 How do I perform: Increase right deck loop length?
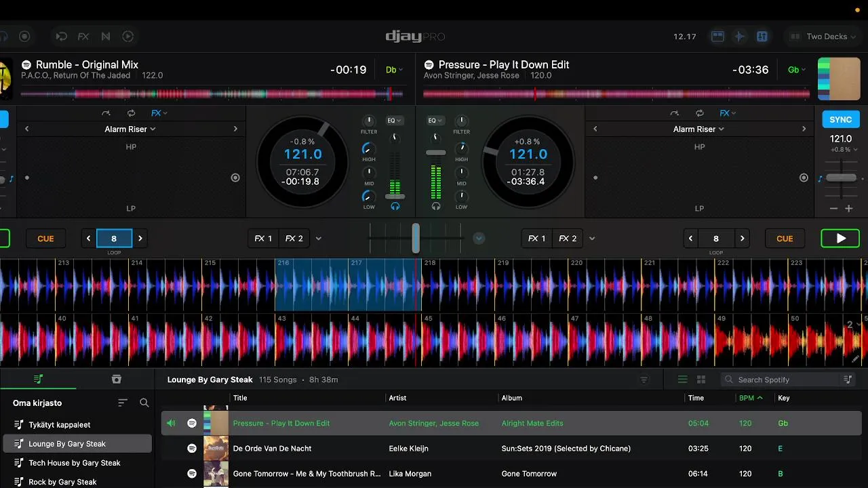tap(742, 239)
